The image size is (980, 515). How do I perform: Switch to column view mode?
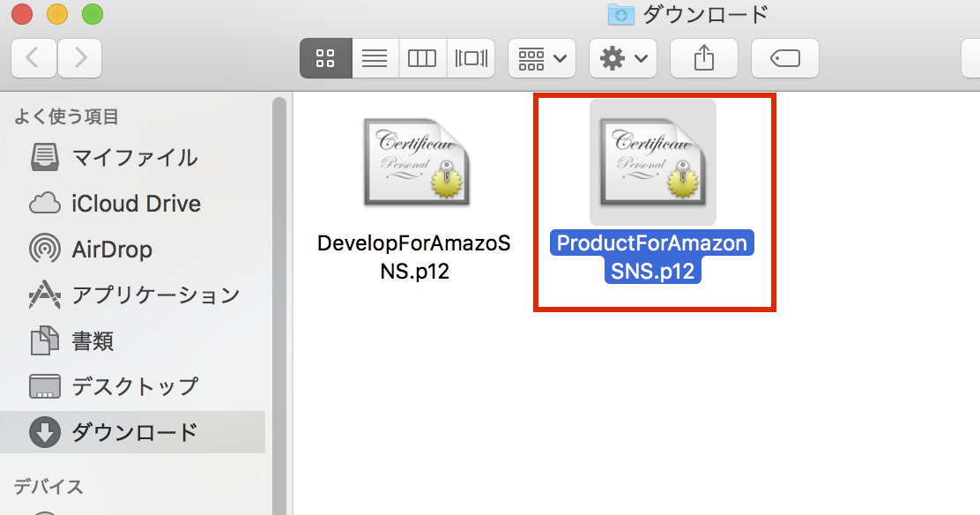(x=422, y=58)
